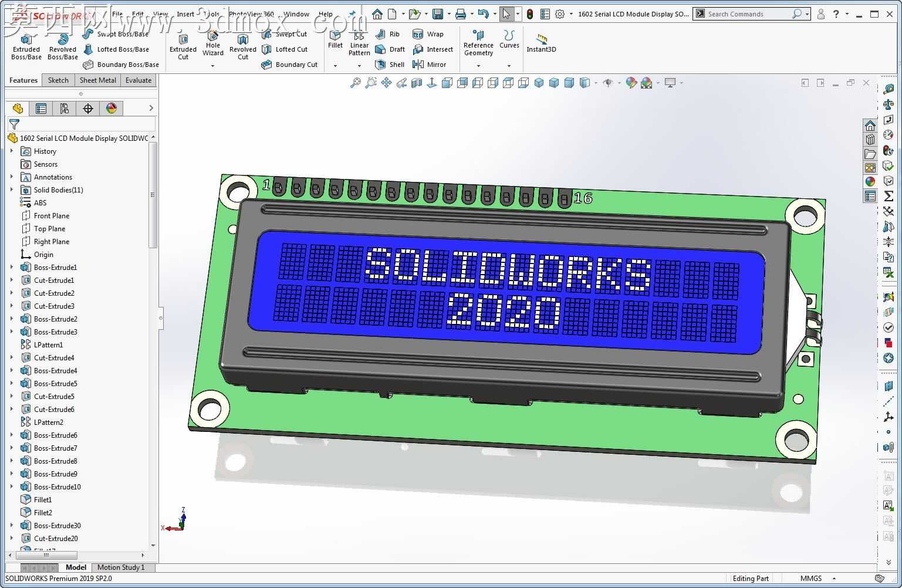Expand the Solid Bodies(11) folder
This screenshot has width=902, height=588.
click(x=11, y=190)
